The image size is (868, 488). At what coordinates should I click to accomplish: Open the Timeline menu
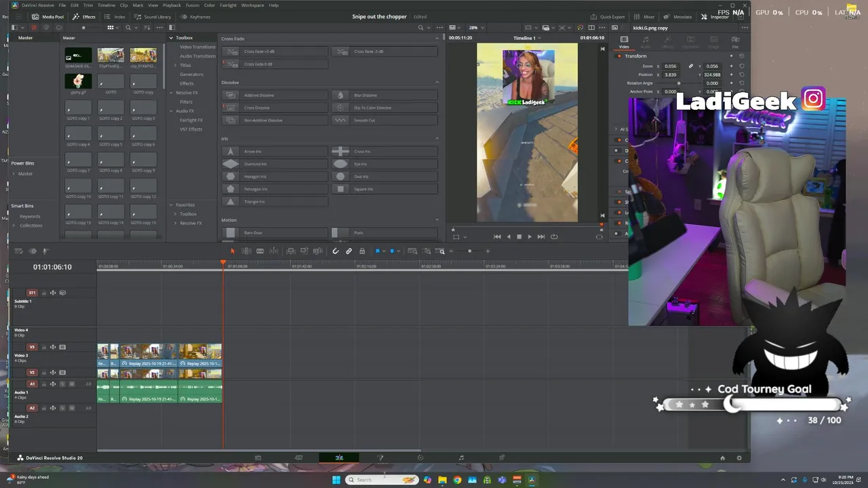[106, 5]
